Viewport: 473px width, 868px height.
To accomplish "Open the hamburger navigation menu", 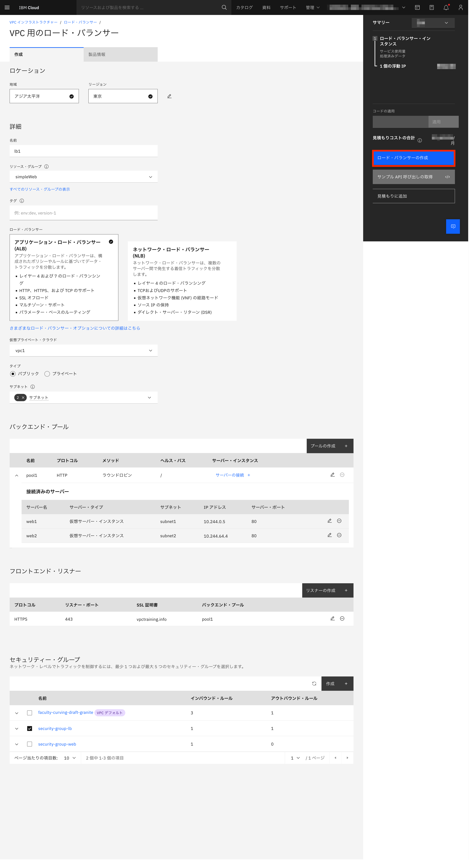I will [7, 7].
